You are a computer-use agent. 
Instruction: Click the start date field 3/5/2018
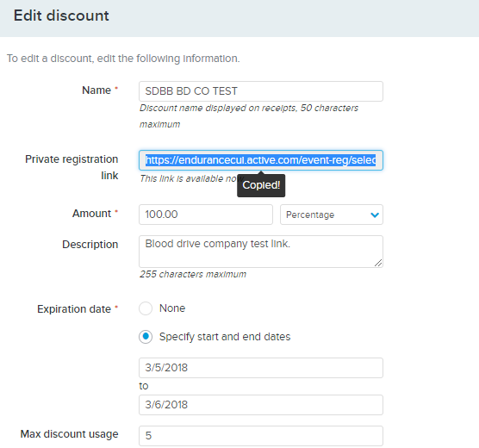click(261, 368)
